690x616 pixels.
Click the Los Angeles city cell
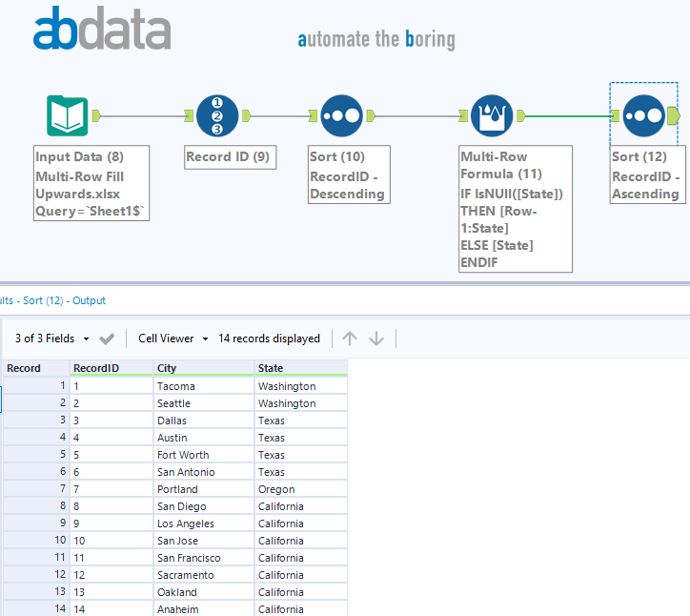204,524
